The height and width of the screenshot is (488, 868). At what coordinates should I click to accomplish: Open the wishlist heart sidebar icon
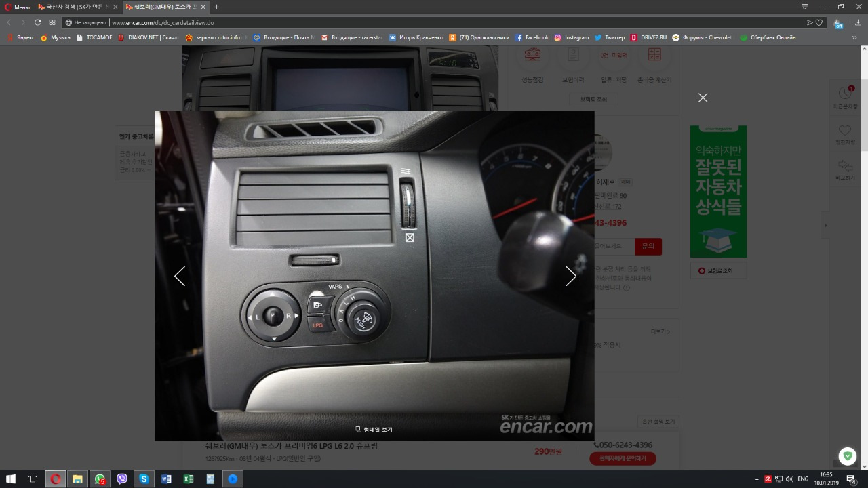(x=845, y=134)
